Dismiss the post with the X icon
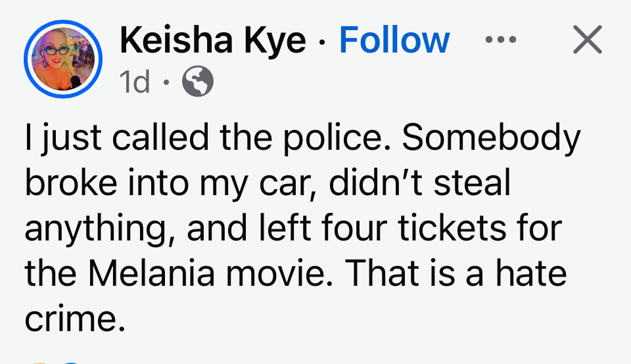This screenshot has width=631, height=364. [587, 41]
